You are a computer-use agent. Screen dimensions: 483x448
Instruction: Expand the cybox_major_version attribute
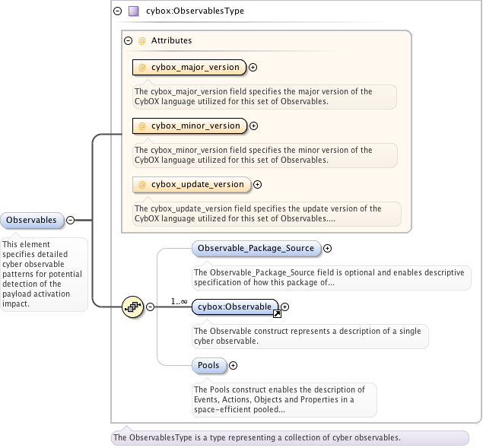click(x=253, y=68)
